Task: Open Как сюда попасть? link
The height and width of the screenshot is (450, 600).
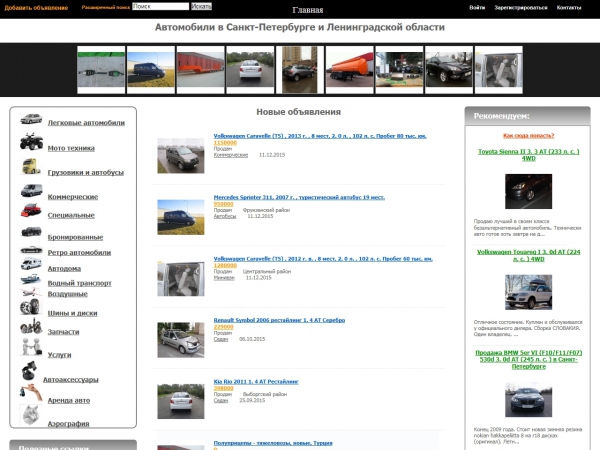Action: point(528,135)
